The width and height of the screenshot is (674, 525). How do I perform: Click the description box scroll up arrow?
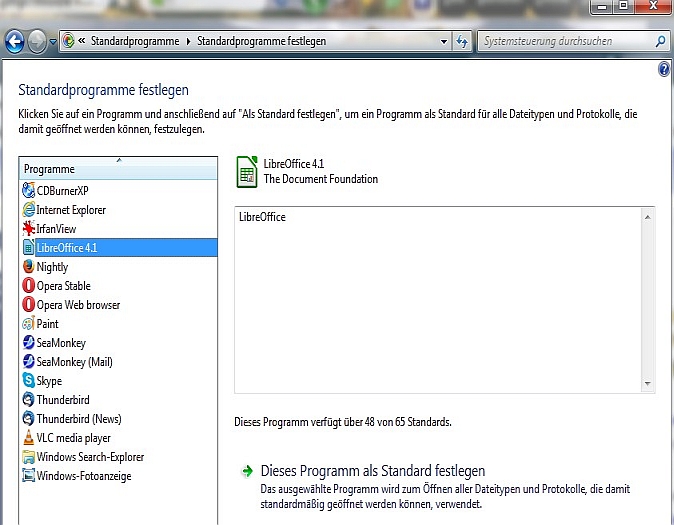(x=647, y=217)
